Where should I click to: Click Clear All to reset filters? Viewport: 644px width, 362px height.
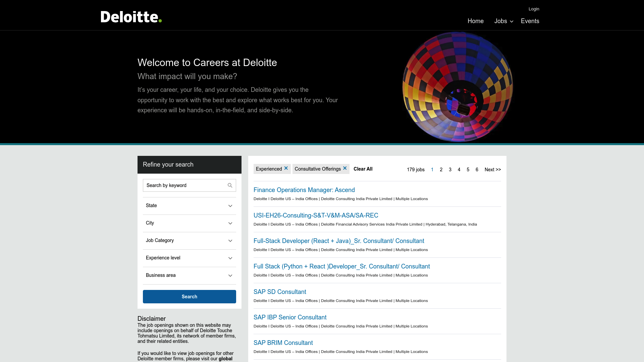click(x=363, y=169)
